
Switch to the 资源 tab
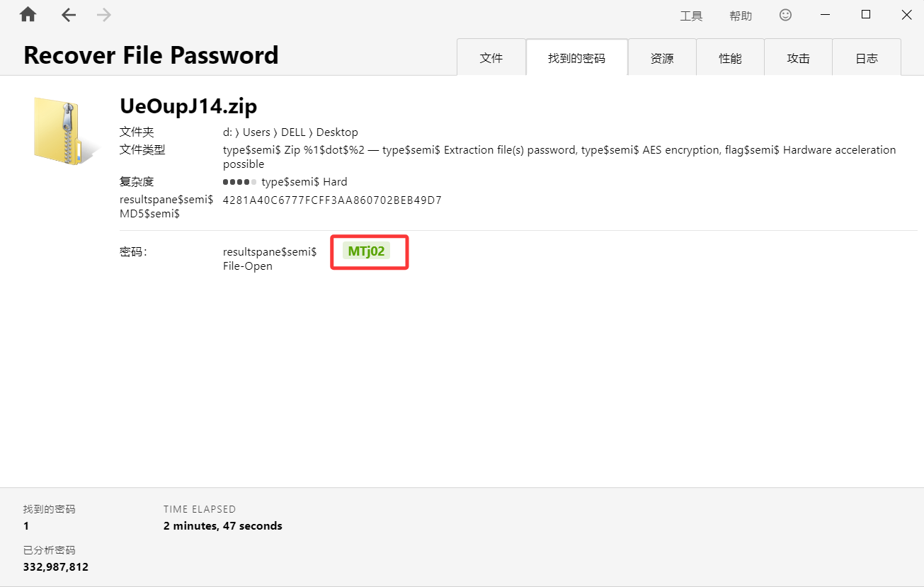[x=662, y=57]
